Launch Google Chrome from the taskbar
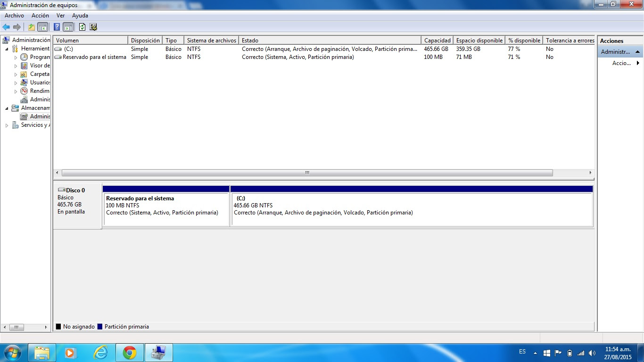This screenshot has width=644, height=362. 130,353
